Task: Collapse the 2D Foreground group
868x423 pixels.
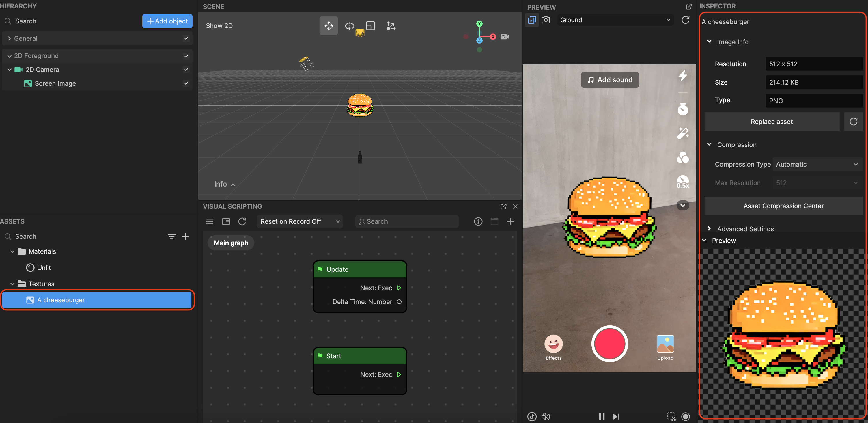Action: (x=10, y=56)
